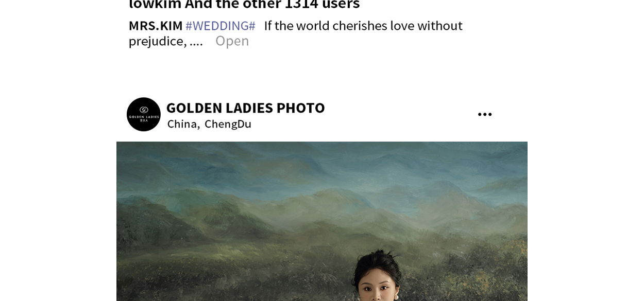Click the word China in the location
This screenshot has width=644, height=301.
coord(183,124)
